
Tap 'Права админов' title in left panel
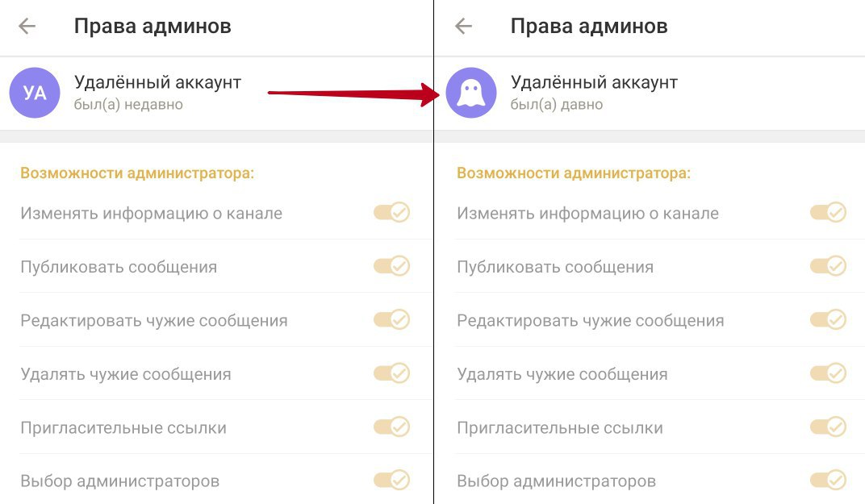click(x=153, y=26)
